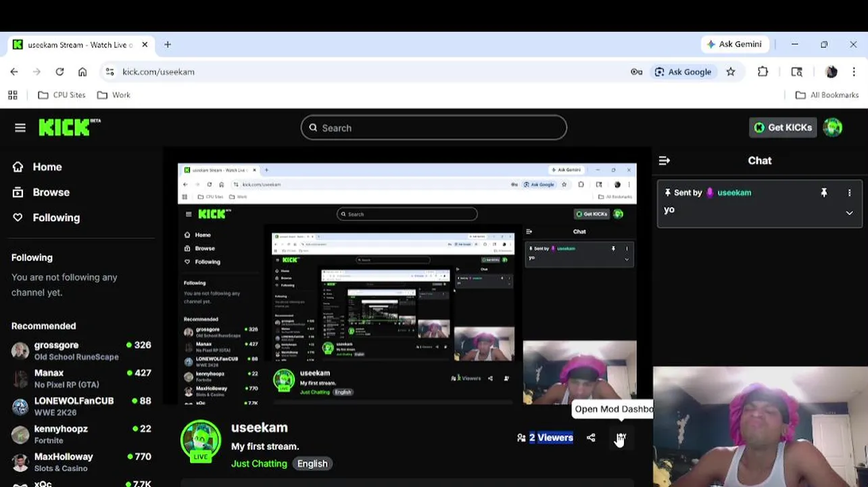Click the Kick search field
Image resolution: width=868 pixels, height=487 pixels.
tap(434, 128)
